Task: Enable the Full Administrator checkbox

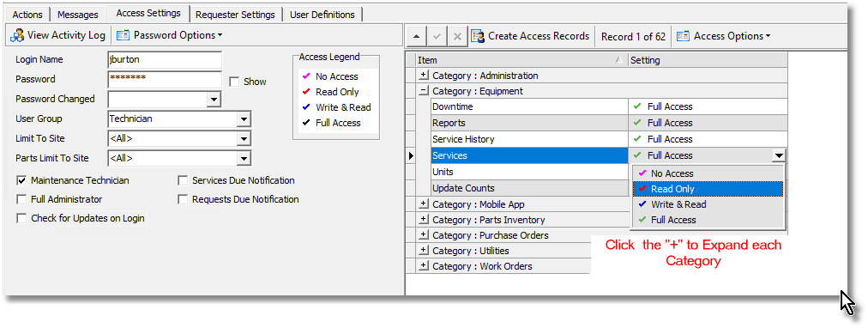Action: pyautogui.click(x=21, y=199)
